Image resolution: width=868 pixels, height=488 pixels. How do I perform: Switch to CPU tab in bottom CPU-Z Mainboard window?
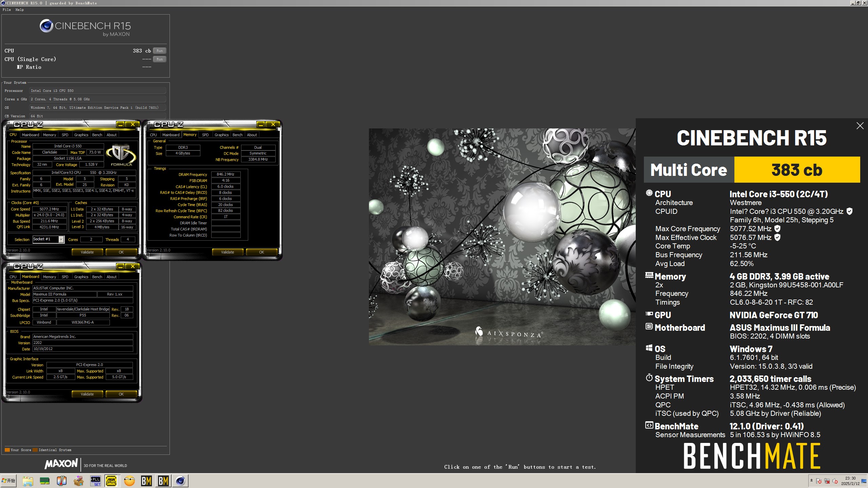pos(13,277)
